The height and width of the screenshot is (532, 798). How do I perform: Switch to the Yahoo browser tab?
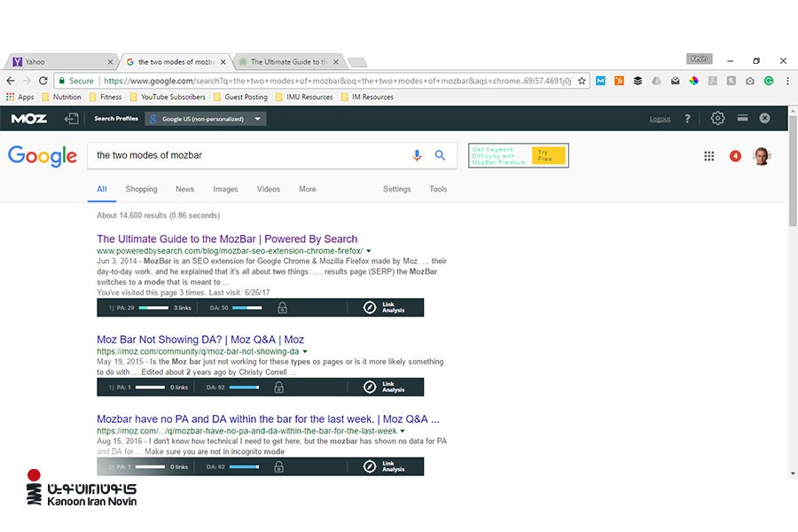tap(62, 62)
